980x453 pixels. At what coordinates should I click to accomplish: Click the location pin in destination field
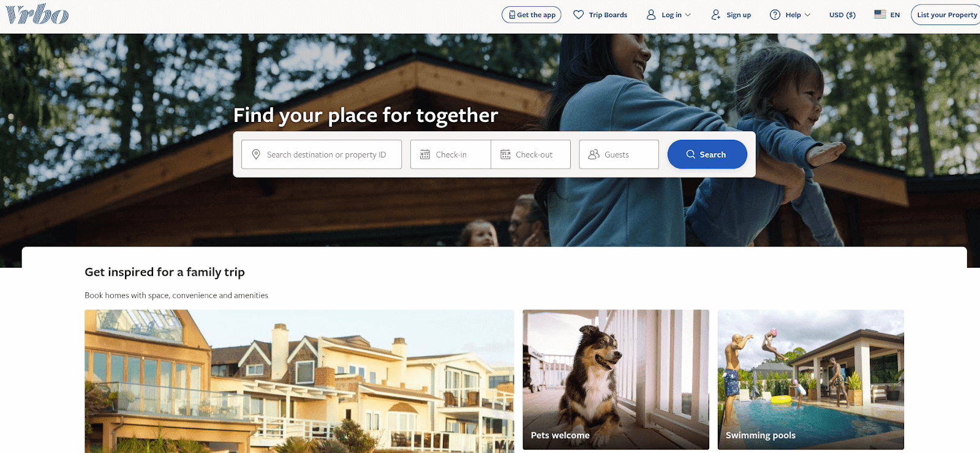[x=256, y=154]
